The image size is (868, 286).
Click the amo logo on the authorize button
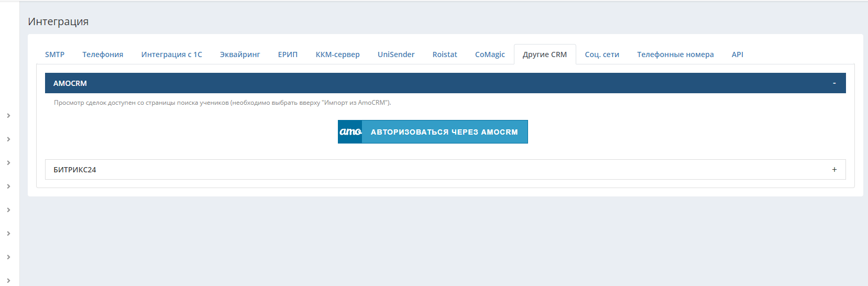tap(350, 132)
